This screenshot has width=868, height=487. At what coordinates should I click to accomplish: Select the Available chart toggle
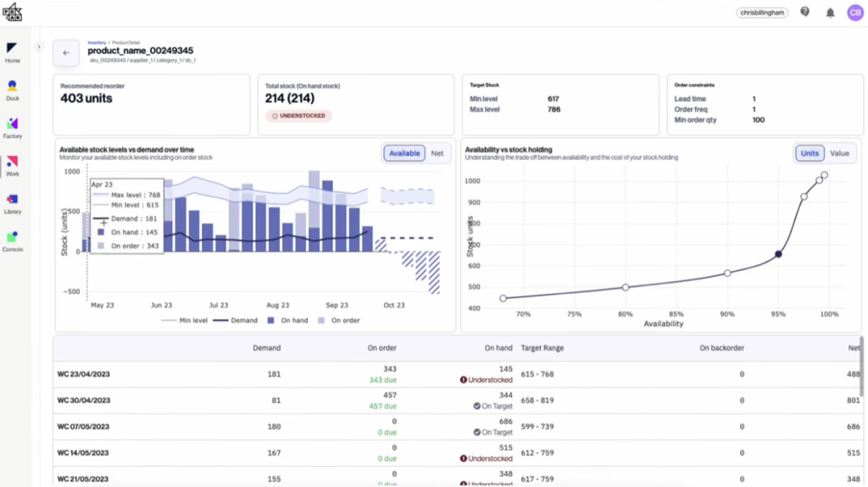(404, 153)
